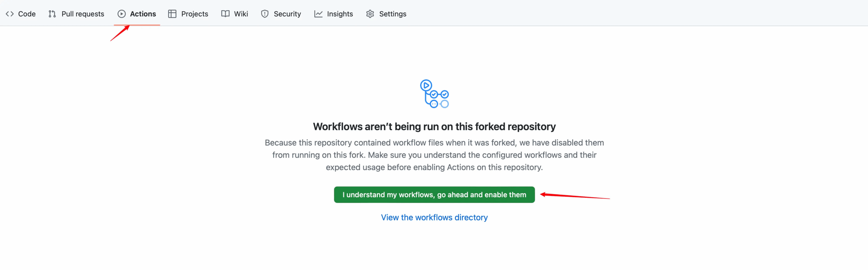
Task: Open the View the workflows directory link
Action: point(434,217)
